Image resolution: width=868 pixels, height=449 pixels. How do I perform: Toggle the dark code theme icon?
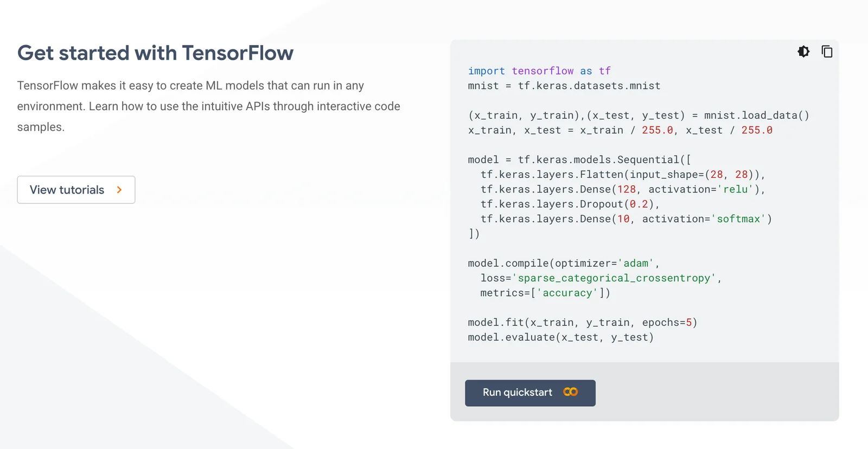click(x=803, y=52)
